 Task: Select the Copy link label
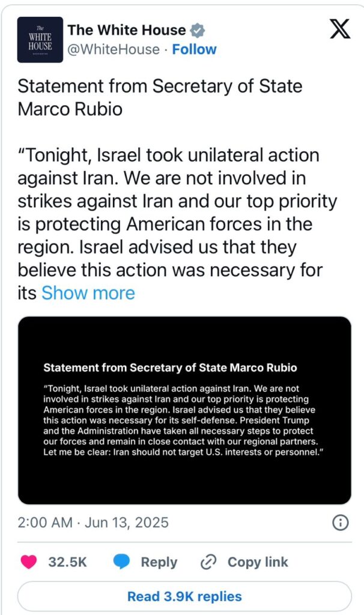(x=258, y=562)
